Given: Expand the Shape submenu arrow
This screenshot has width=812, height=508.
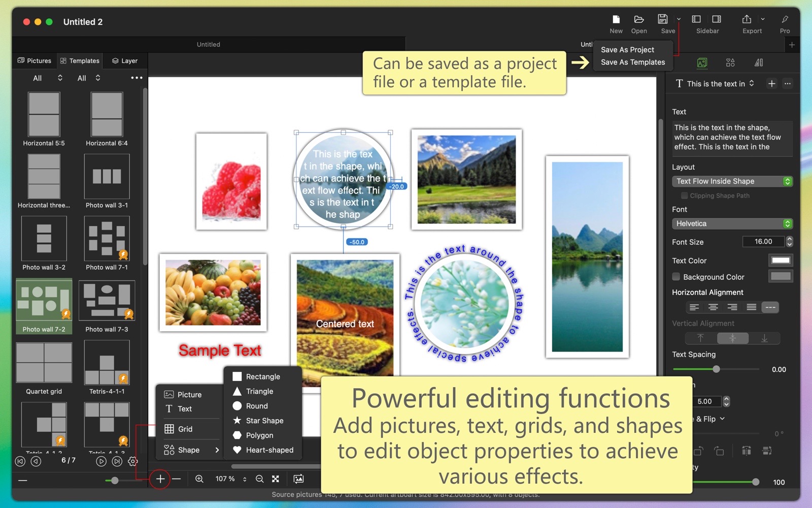Looking at the screenshot, I should pyautogui.click(x=217, y=450).
